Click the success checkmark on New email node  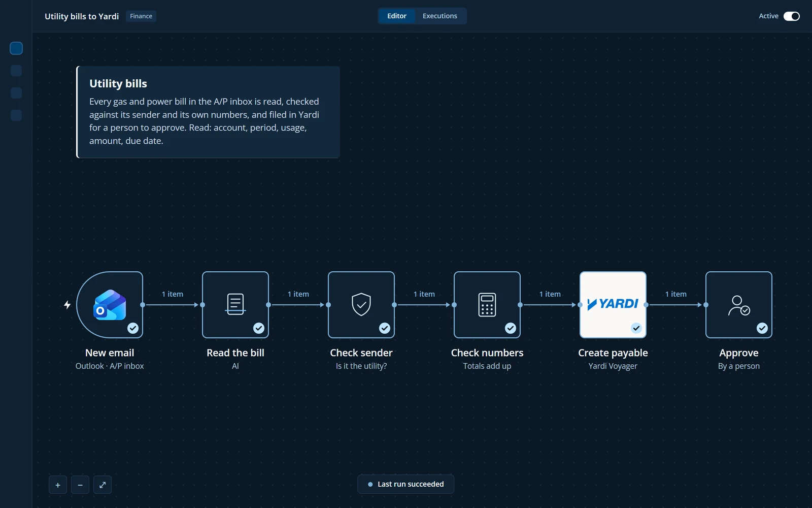pyautogui.click(x=133, y=328)
